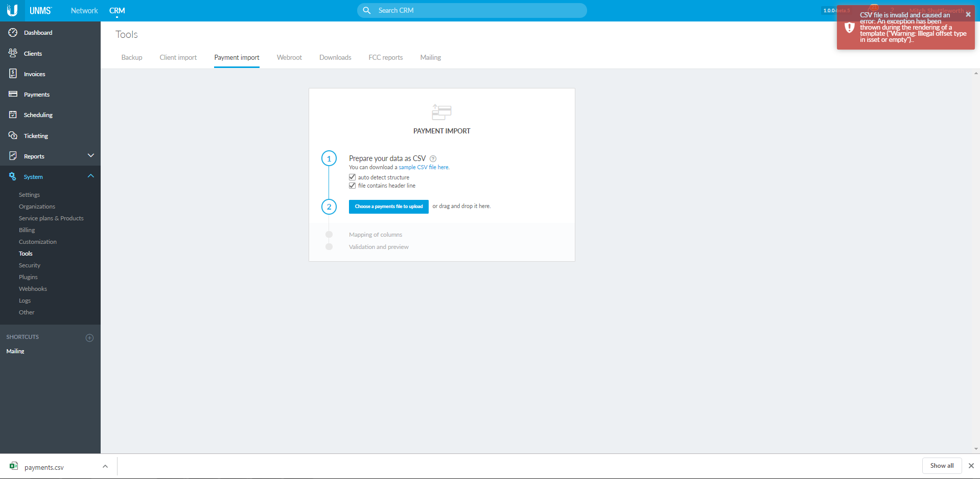Click the UNMS logo icon
Image resolution: width=980 pixels, height=479 pixels.
(x=12, y=10)
